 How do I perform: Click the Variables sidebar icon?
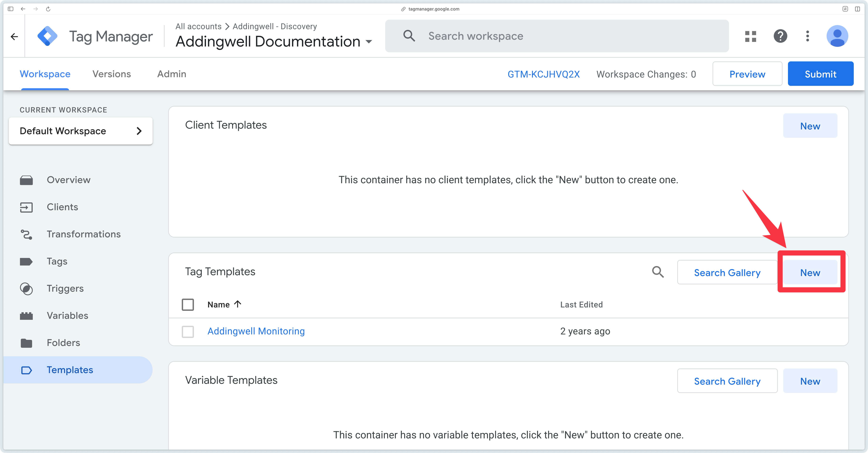pyautogui.click(x=27, y=316)
